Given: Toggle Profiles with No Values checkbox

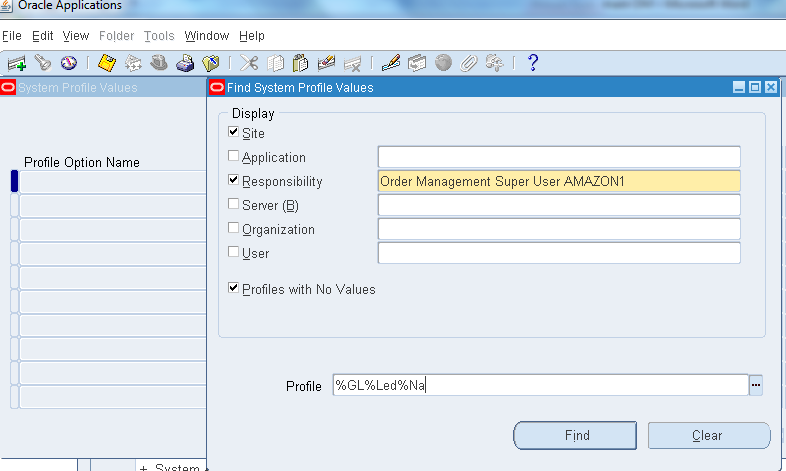Looking at the screenshot, I should [x=233, y=288].
